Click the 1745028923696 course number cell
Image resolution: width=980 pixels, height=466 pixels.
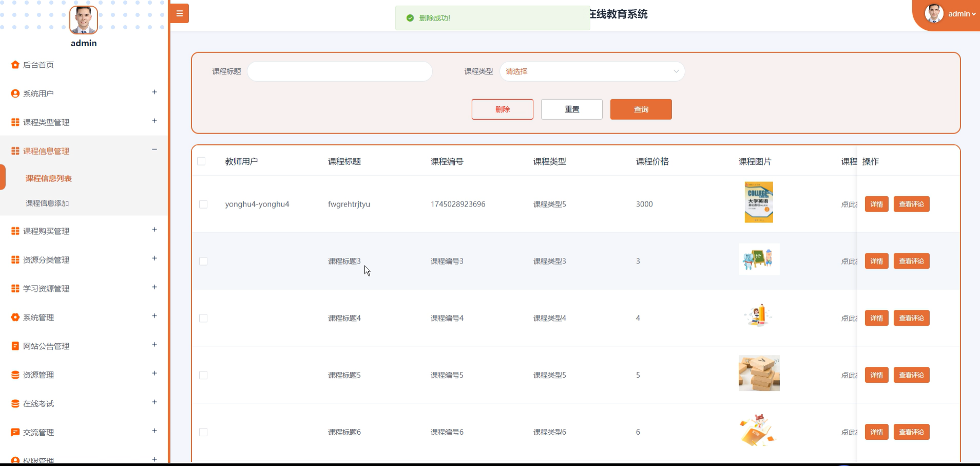pos(458,204)
